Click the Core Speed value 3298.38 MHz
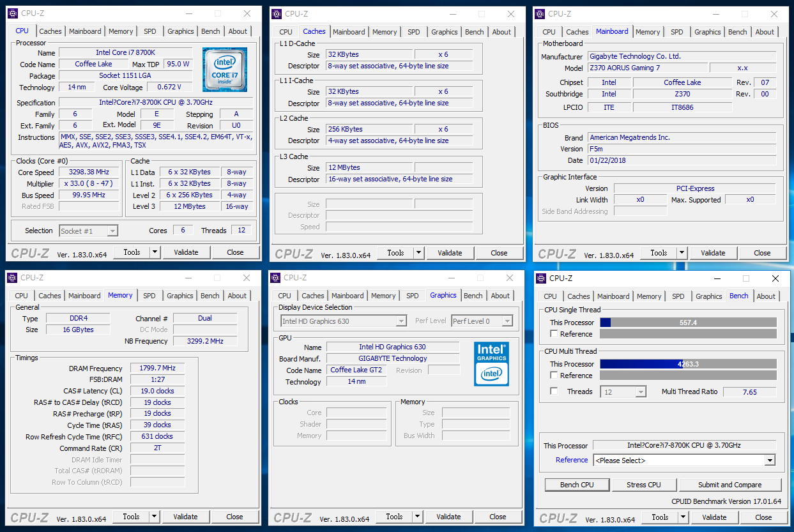This screenshot has width=794, height=532. coord(89,172)
